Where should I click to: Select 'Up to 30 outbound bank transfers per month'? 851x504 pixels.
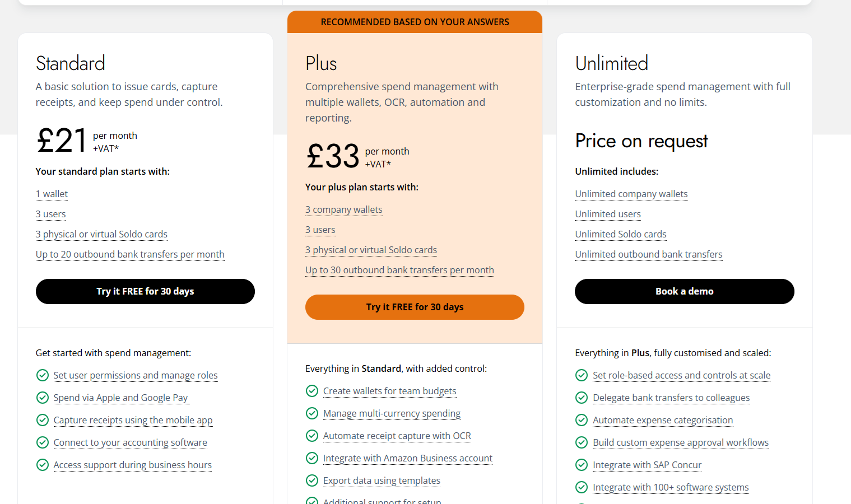tap(399, 270)
